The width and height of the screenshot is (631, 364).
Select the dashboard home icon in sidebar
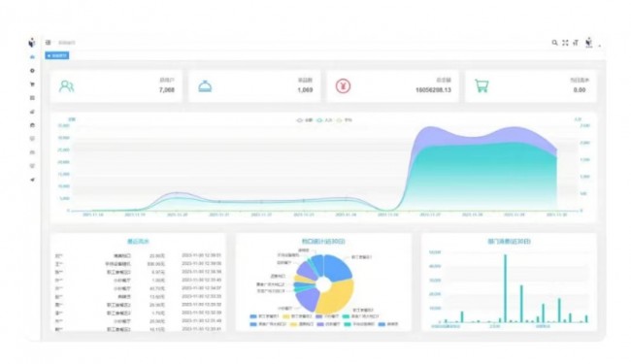(32, 56)
